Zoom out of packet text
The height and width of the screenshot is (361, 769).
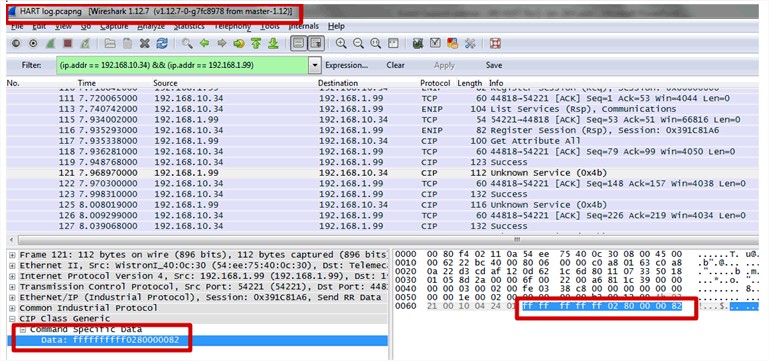point(359,44)
